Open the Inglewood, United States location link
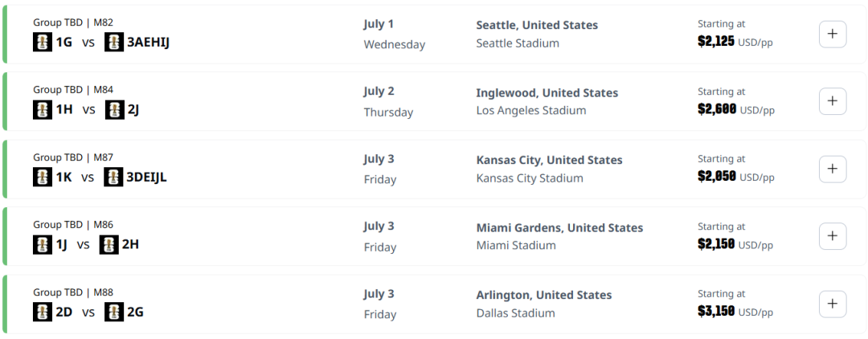This screenshot has height=339, width=868. tap(547, 92)
